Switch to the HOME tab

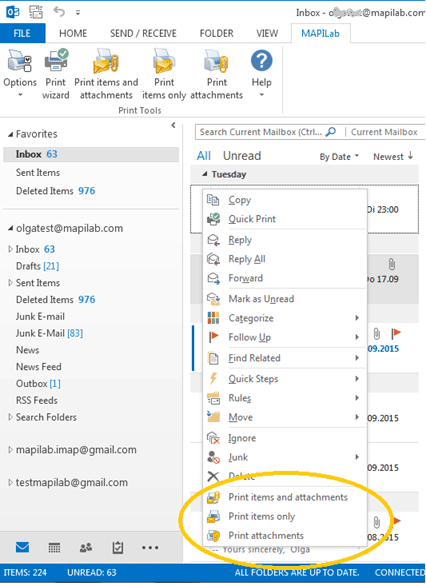(73, 33)
